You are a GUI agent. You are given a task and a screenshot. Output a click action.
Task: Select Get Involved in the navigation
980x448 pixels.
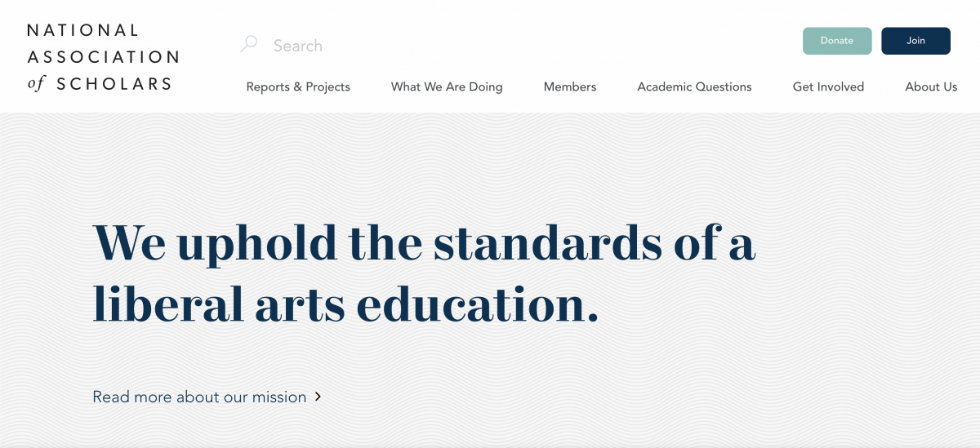pos(828,86)
